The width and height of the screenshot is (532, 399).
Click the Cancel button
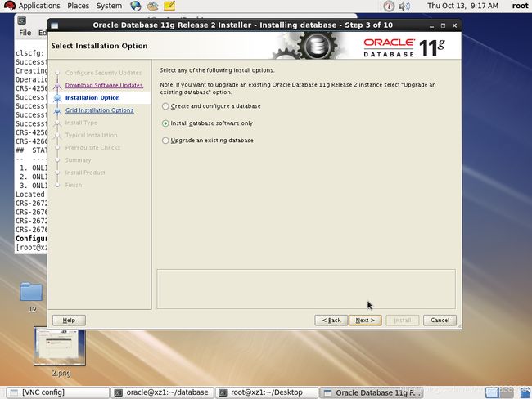440,320
